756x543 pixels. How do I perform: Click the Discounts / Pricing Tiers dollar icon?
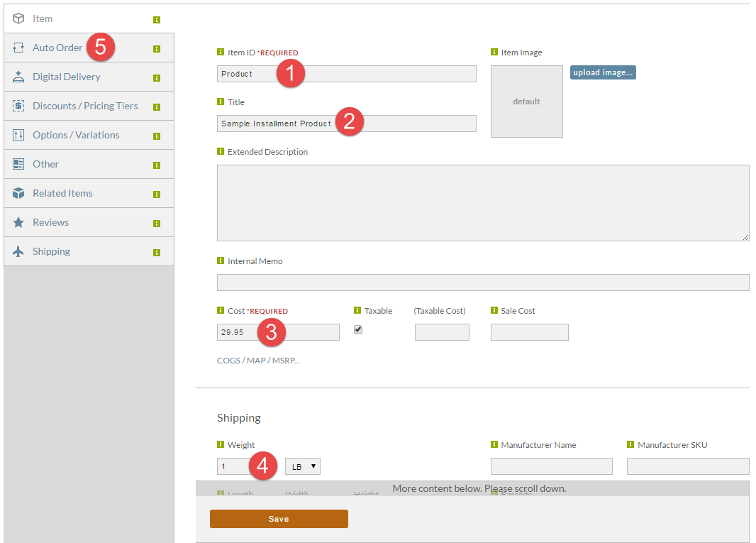18,106
